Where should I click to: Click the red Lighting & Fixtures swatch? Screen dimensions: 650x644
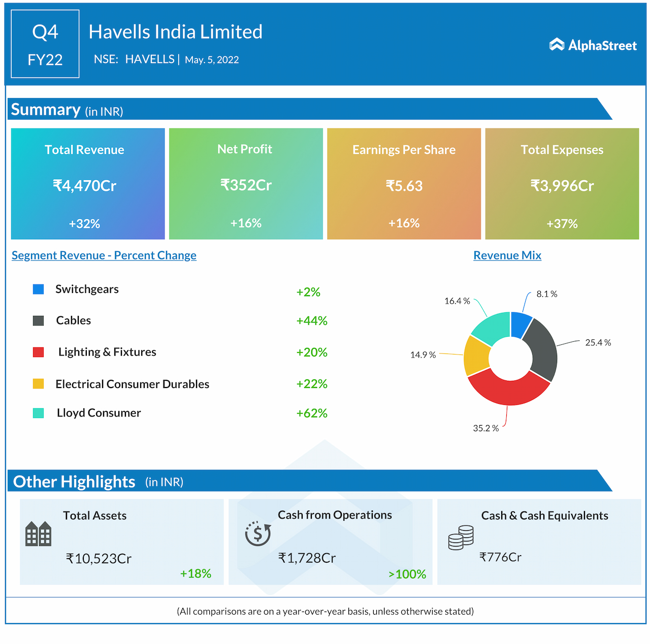[x=38, y=352]
